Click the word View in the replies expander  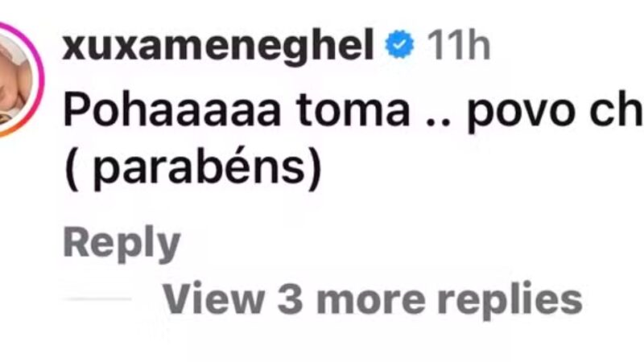(213, 298)
